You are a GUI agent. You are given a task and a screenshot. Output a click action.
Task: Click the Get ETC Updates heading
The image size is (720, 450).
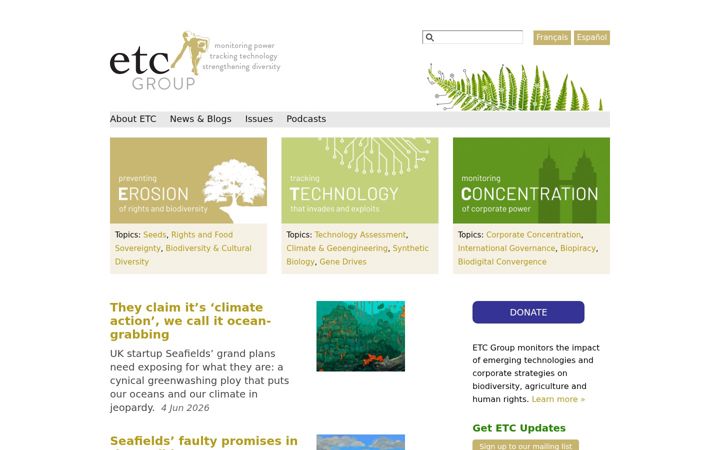coord(519,428)
